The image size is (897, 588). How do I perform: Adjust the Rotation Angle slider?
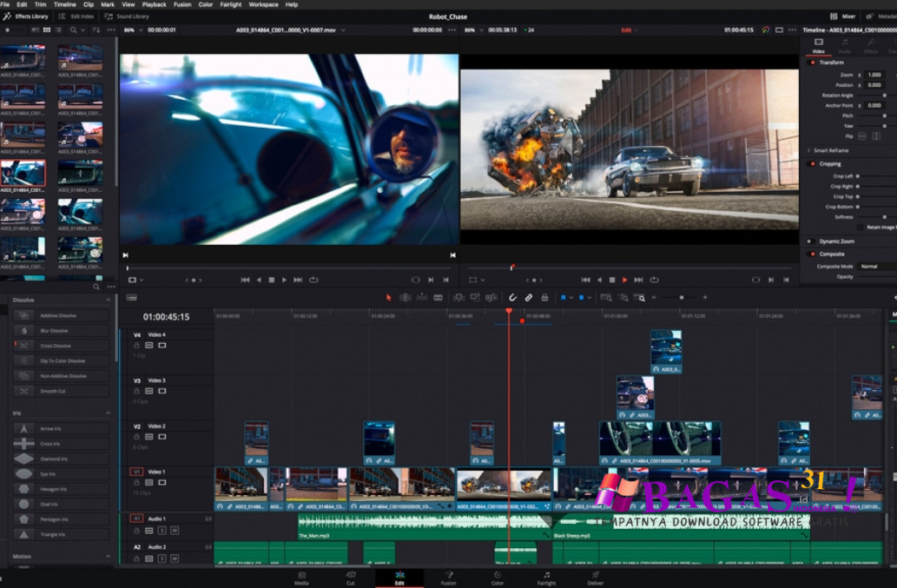pos(885,96)
